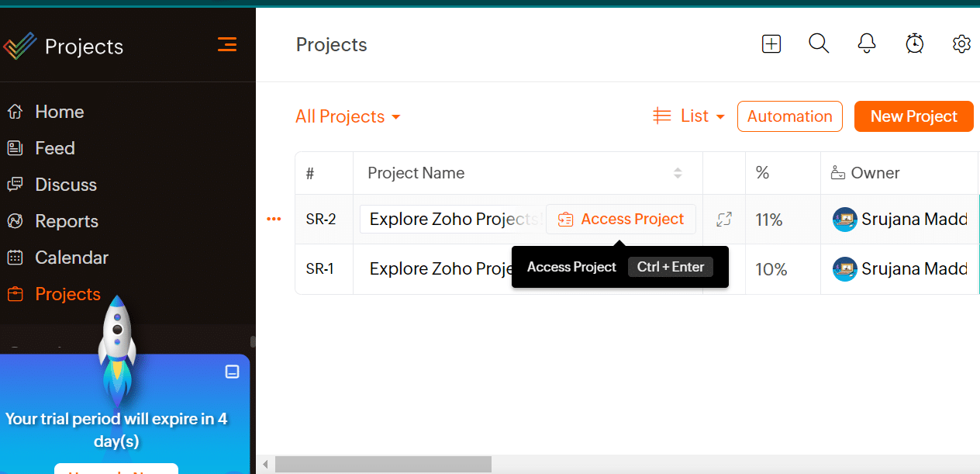Click the horizontal scrollbar left arrow

265,465
